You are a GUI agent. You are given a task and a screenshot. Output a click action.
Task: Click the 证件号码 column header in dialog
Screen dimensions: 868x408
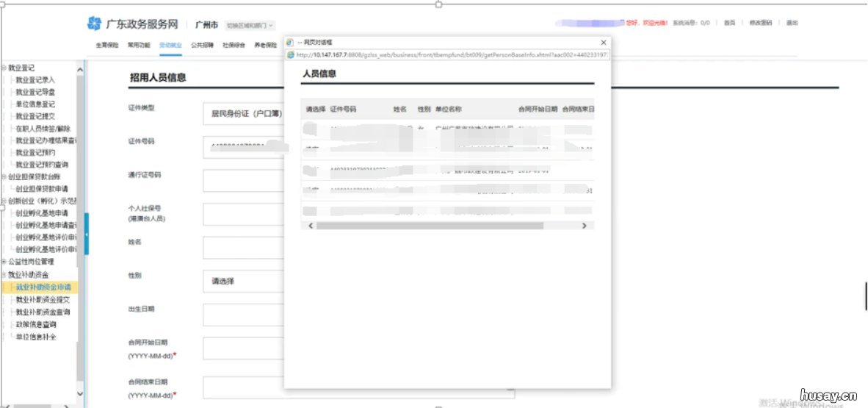pyautogui.click(x=343, y=110)
